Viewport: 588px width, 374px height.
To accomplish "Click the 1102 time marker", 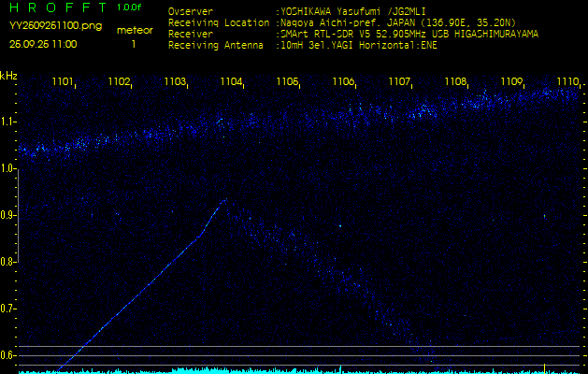I will click(x=120, y=82).
